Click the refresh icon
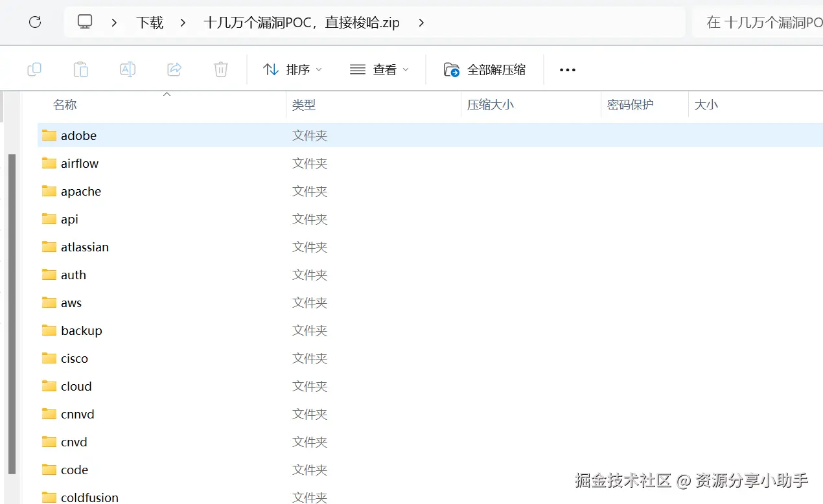The width and height of the screenshot is (823, 504). click(x=35, y=22)
